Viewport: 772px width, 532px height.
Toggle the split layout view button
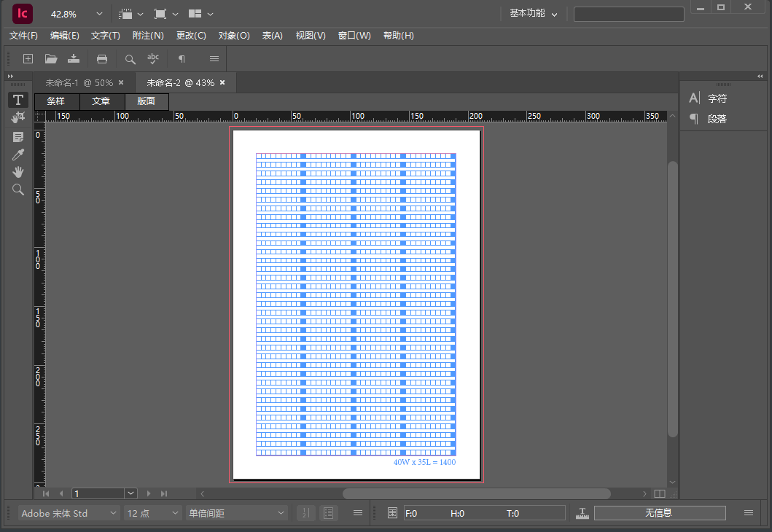[659, 493]
